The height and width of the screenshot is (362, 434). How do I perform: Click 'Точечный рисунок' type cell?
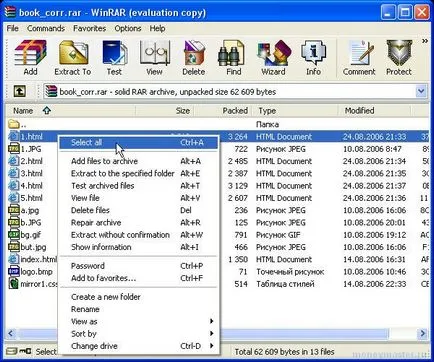click(x=290, y=272)
